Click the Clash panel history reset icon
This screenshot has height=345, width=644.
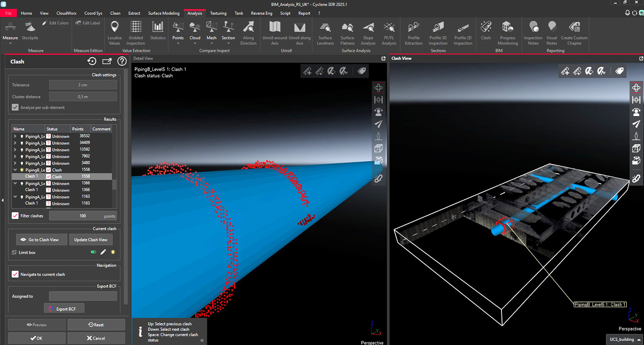pyautogui.click(x=92, y=61)
